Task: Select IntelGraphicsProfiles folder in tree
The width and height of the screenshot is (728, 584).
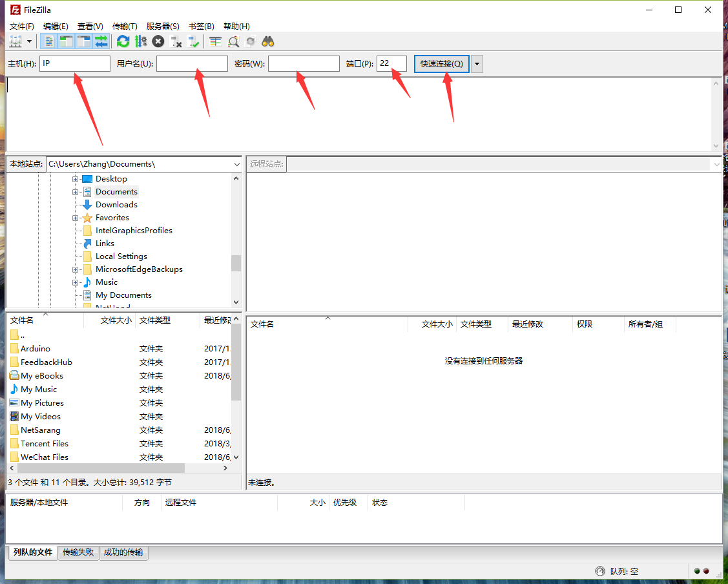Action: [134, 231]
